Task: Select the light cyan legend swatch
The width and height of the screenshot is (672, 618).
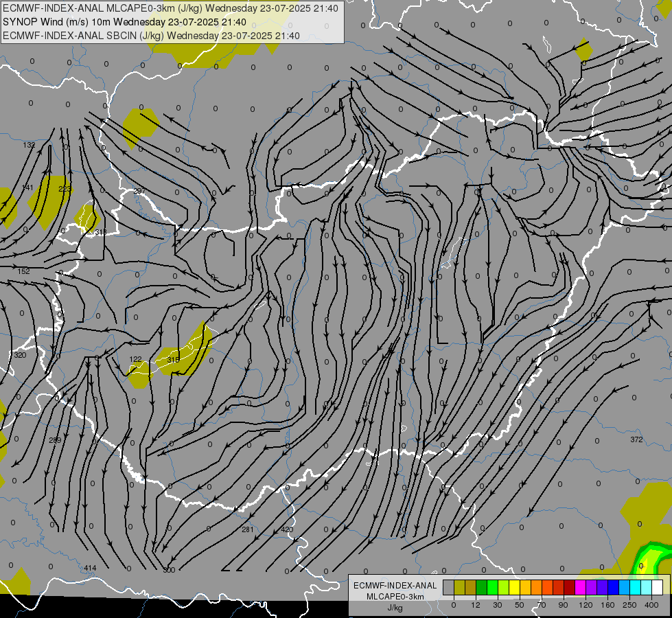Action: tap(647, 587)
